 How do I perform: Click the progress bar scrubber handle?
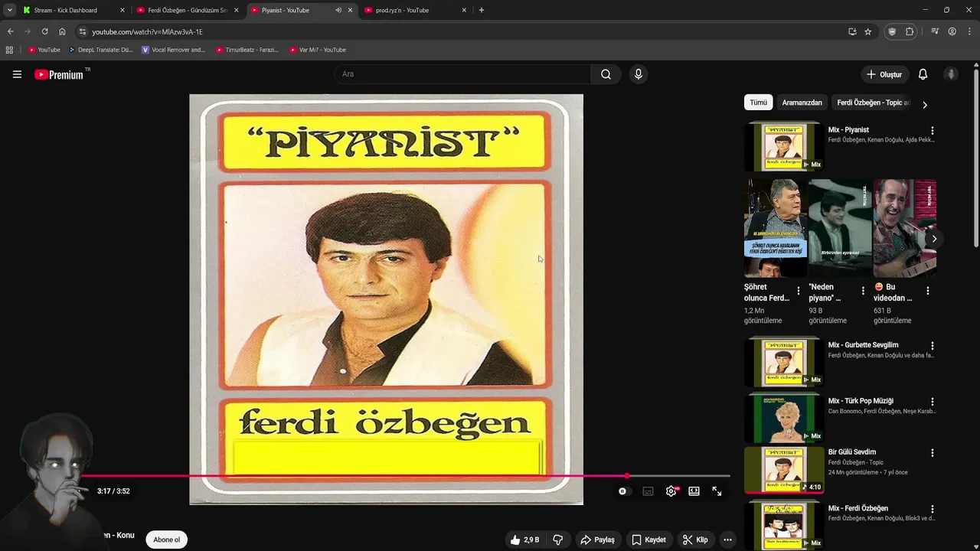[626, 476]
